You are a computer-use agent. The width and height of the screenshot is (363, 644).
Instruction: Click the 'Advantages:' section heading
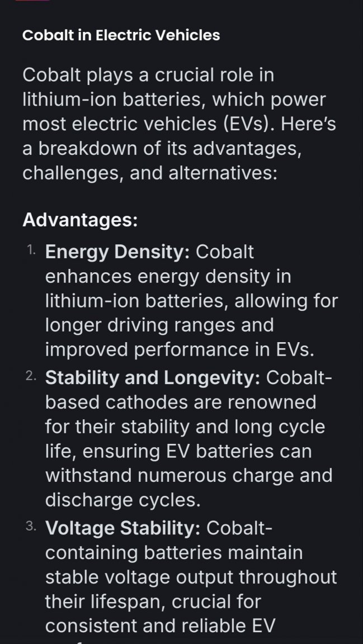click(x=80, y=220)
